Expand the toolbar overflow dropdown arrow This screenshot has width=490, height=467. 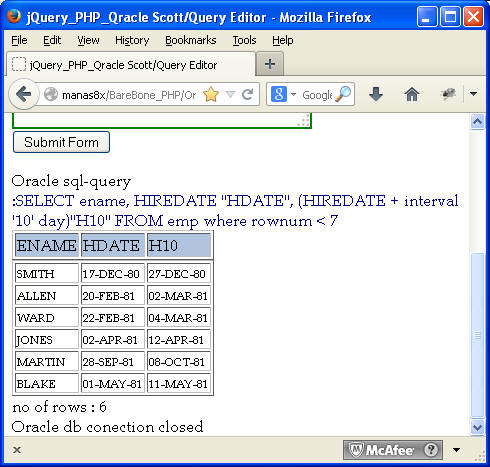coord(473,94)
